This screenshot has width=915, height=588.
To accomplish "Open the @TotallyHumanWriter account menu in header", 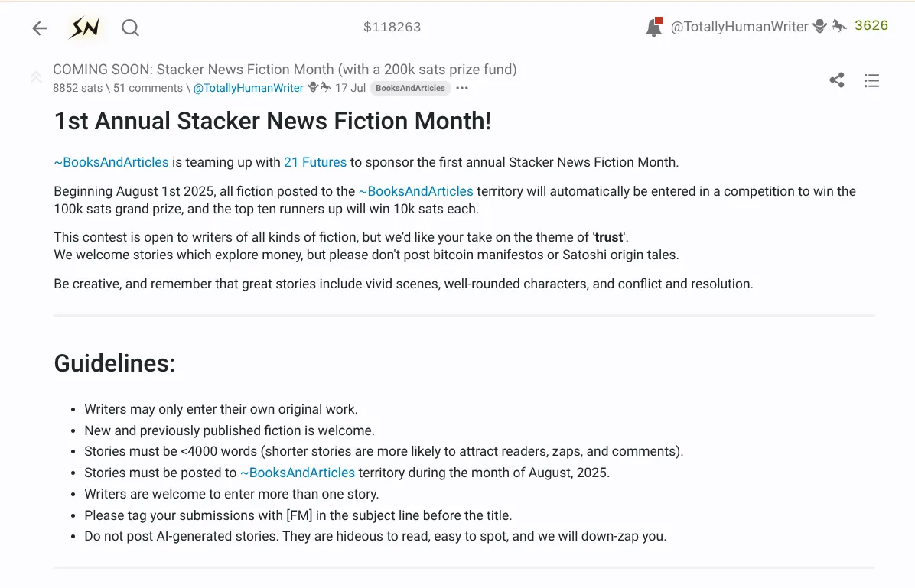I will pos(739,26).
